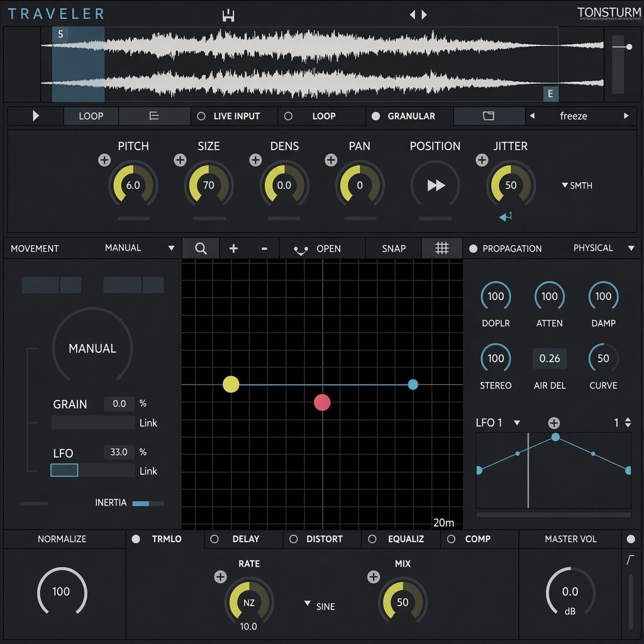Viewport: 644px width, 644px height.
Task: Click the LFO curve peak point
Action: pyautogui.click(x=555, y=437)
